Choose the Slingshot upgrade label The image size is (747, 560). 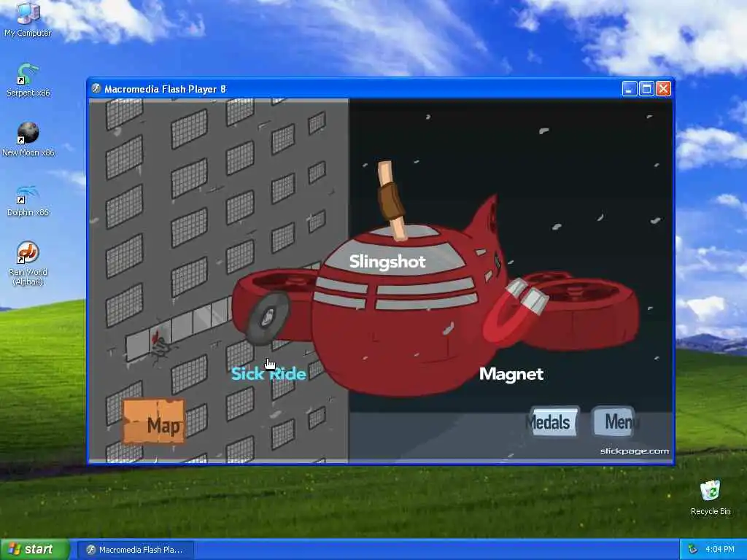point(387,262)
